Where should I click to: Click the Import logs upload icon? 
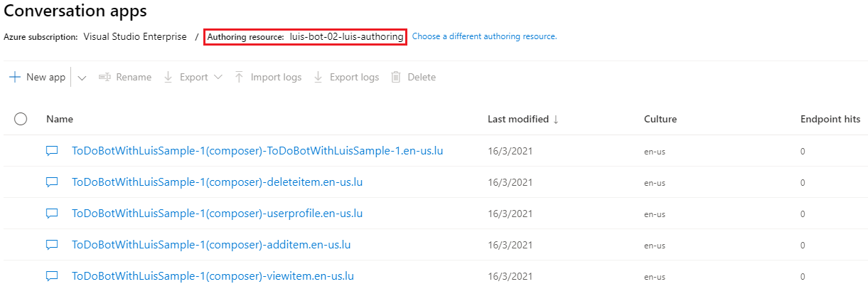click(240, 78)
